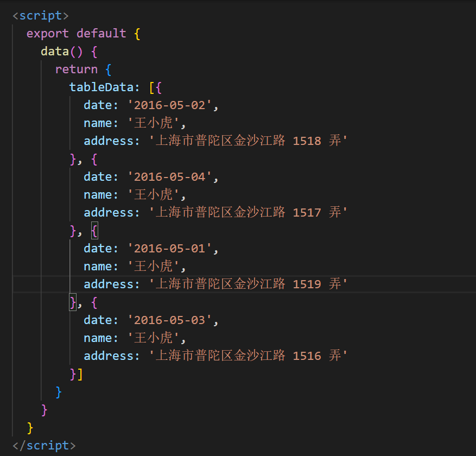Click the opening '[{' after tableData
Screen dimensions: 476x456
[x=155, y=88]
